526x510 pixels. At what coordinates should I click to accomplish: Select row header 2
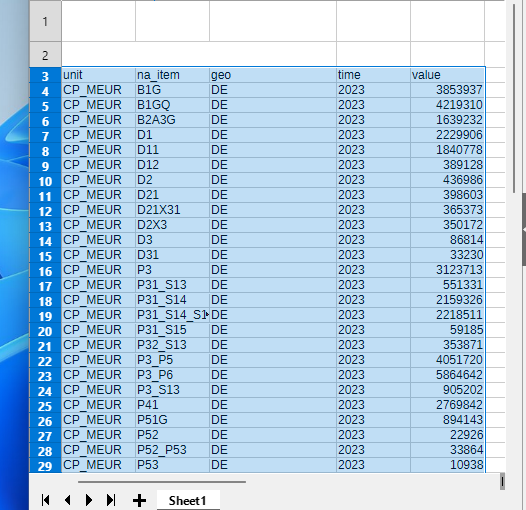click(x=45, y=55)
